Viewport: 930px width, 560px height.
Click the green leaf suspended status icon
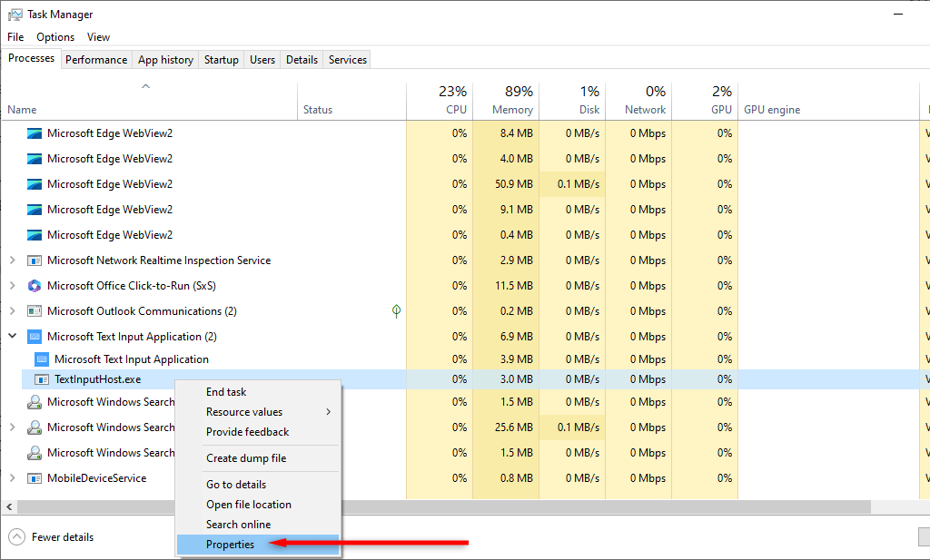[x=396, y=311]
